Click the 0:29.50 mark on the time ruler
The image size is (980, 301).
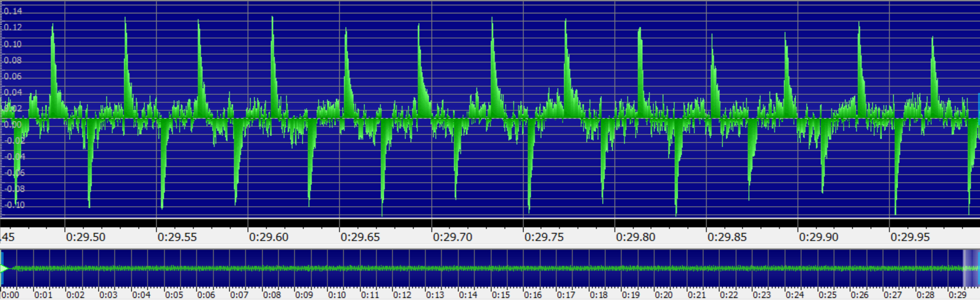tap(86, 237)
